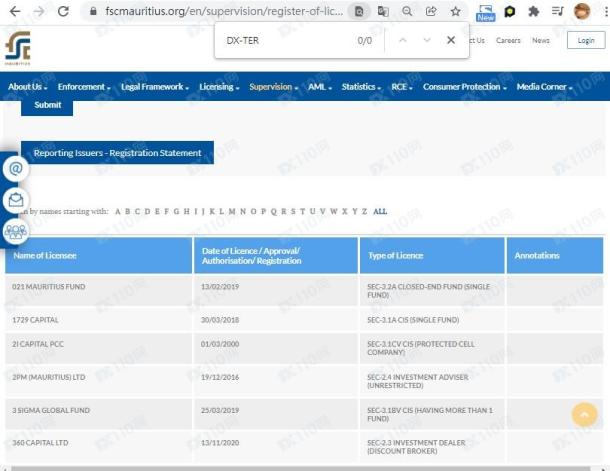Open the extension marked New

coord(486,13)
